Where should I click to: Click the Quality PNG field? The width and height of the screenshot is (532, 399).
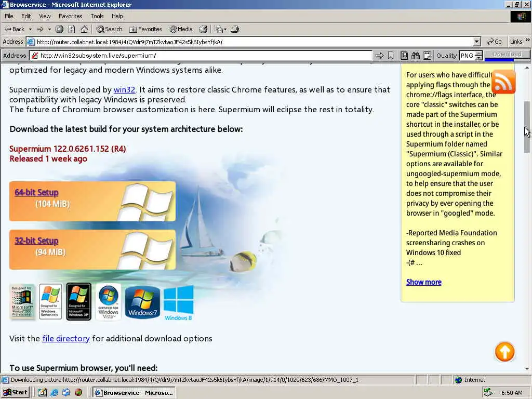(x=467, y=56)
